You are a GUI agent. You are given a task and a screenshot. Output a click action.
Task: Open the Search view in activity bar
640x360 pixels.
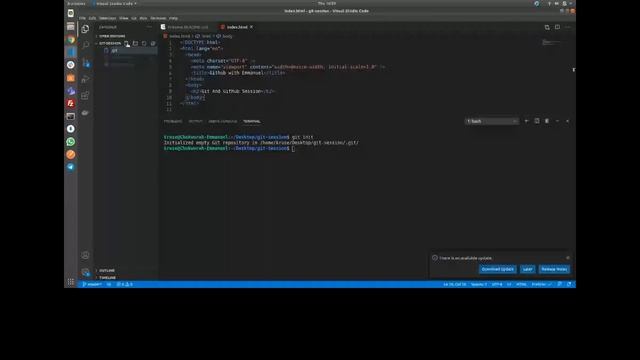click(85, 45)
